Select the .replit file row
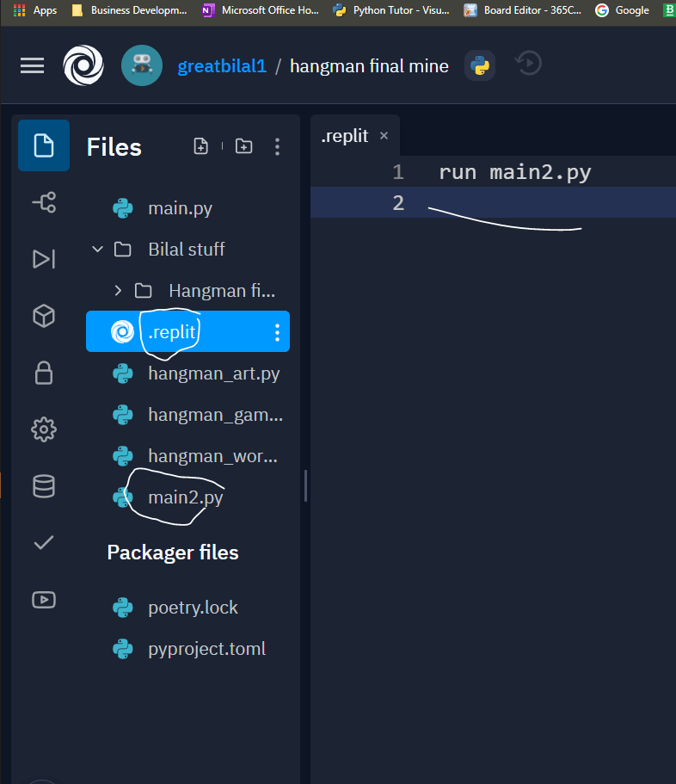This screenshot has height=784, width=676. coord(187,331)
